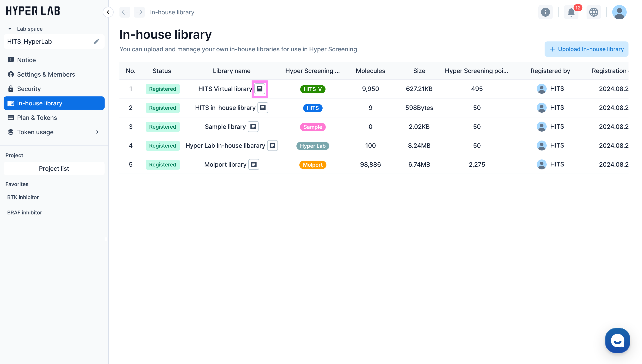The width and height of the screenshot is (642, 364).
Task: Edit the HITS_HyperLab lab space name
Action: (96, 42)
